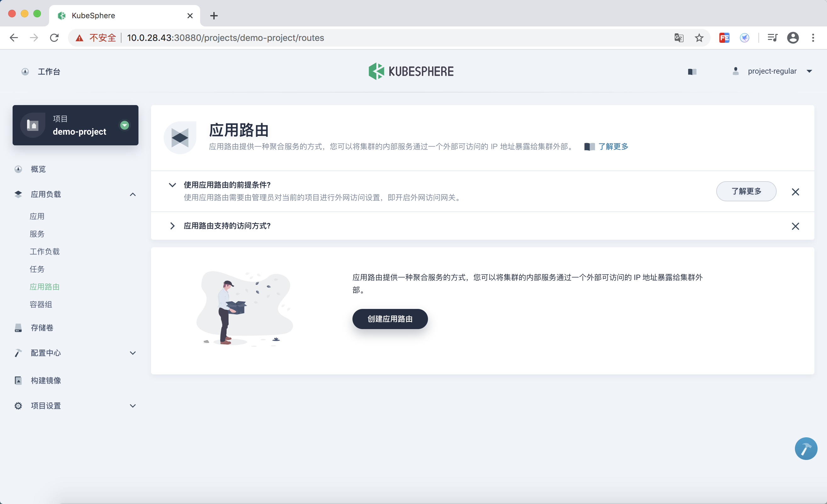Click the 创建应用路由 button
This screenshot has height=504, width=827.
click(390, 319)
